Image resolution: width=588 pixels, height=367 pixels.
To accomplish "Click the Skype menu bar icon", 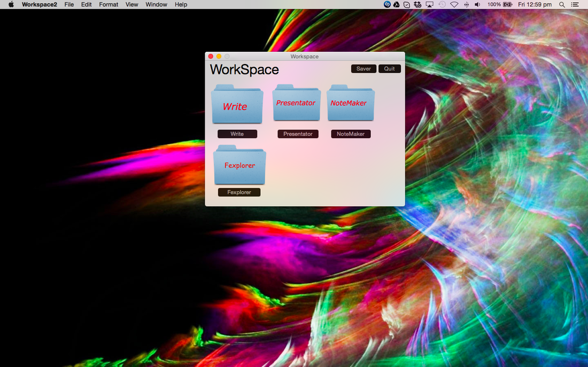I will coord(406,4).
